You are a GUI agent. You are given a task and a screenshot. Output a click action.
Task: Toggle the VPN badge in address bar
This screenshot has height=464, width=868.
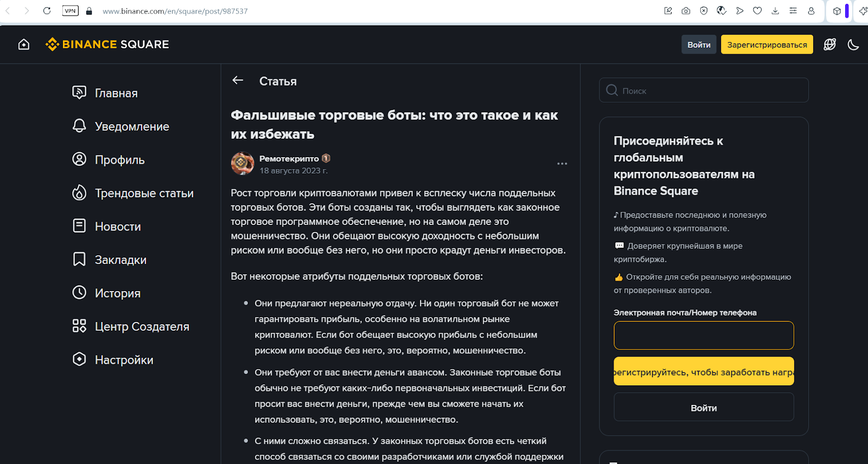pyautogui.click(x=70, y=10)
